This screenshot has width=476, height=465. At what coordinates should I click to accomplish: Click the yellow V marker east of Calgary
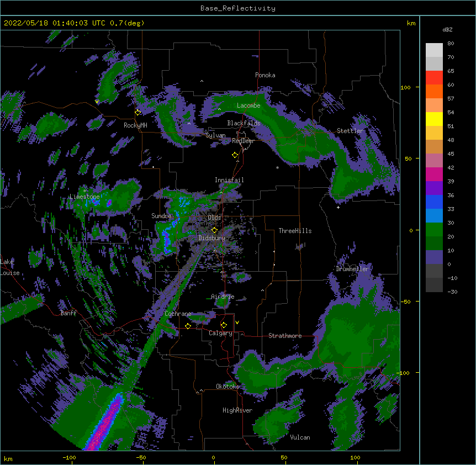[237, 323]
